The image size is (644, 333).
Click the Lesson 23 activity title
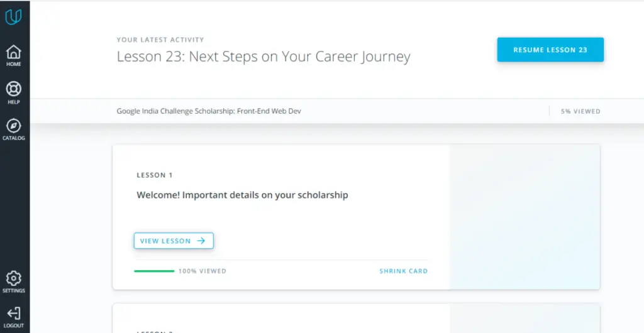264,57
